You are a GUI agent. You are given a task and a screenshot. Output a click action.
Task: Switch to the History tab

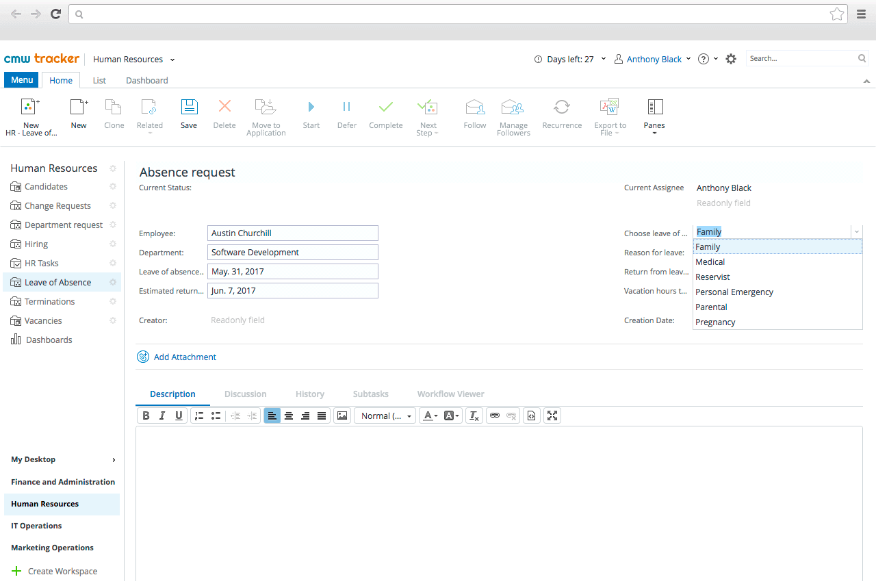point(310,394)
